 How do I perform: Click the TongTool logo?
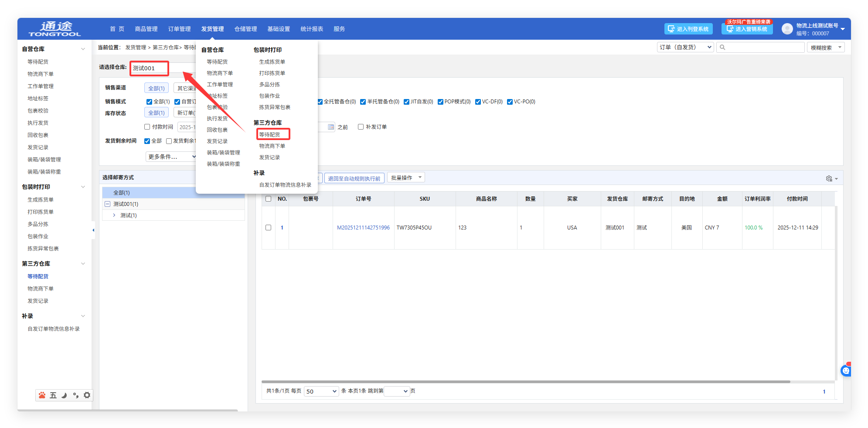pos(54,29)
